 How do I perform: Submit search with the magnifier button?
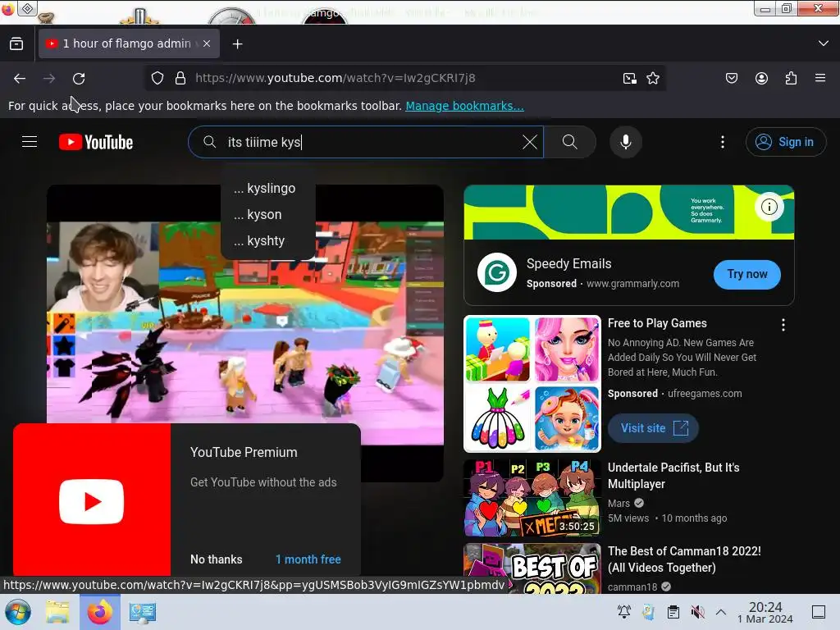coord(570,142)
